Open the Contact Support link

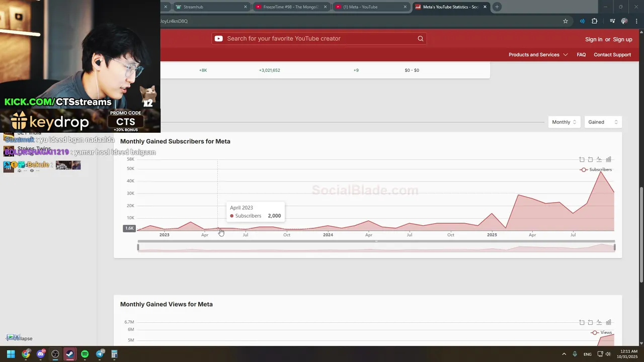[612, 54]
